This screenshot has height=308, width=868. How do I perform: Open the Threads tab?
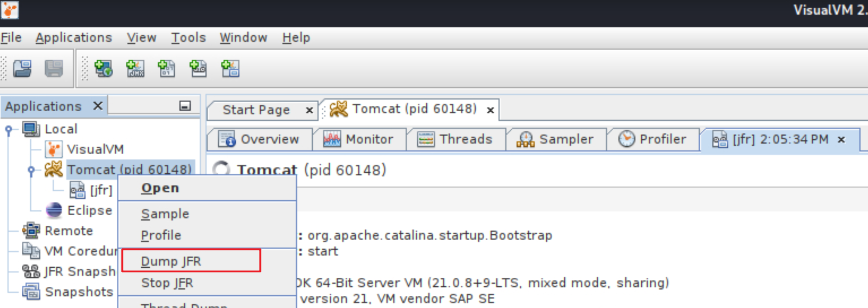(455, 139)
